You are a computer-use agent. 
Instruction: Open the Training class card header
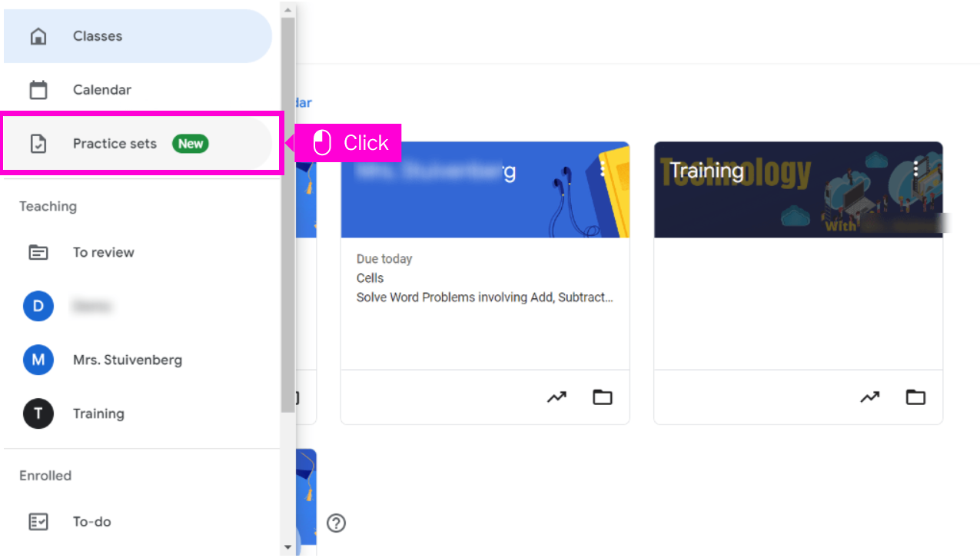(798, 190)
